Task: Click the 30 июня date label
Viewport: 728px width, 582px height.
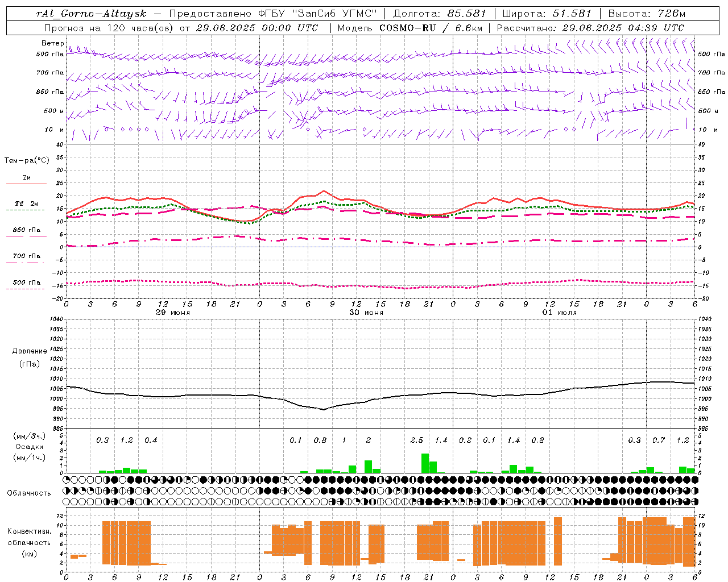Action: (x=366, y=313)
